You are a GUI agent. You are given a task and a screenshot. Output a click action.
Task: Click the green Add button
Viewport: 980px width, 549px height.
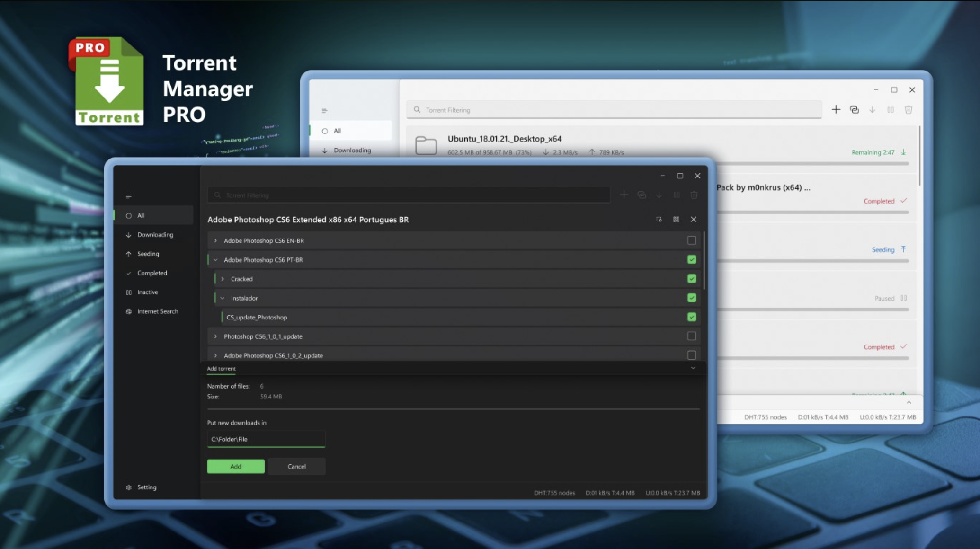click(236, 467)
